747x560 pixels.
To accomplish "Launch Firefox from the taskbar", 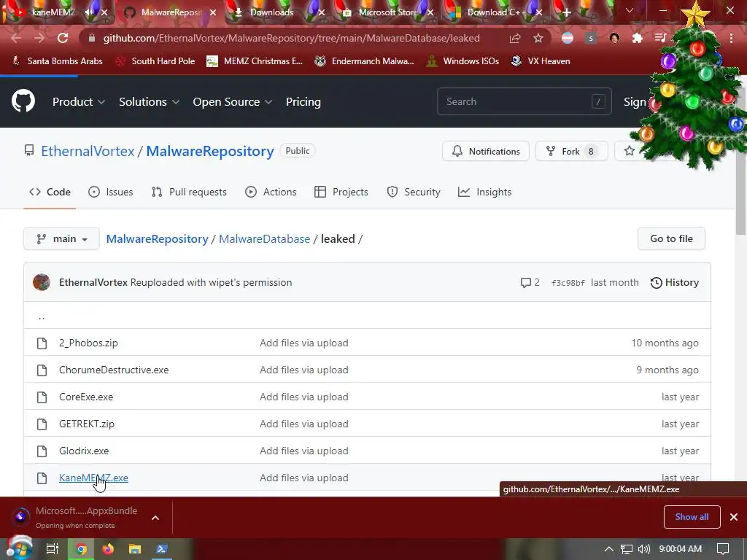I will [x=108, y=549].
